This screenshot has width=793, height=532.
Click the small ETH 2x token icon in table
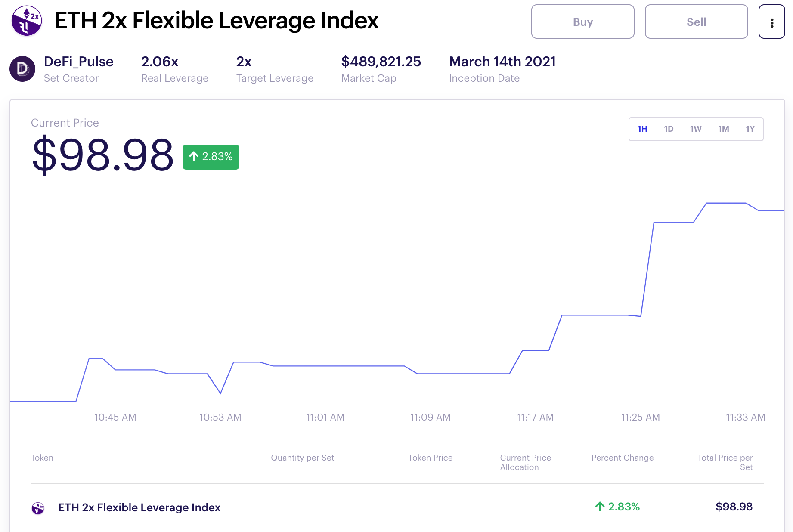coord(38,508)
